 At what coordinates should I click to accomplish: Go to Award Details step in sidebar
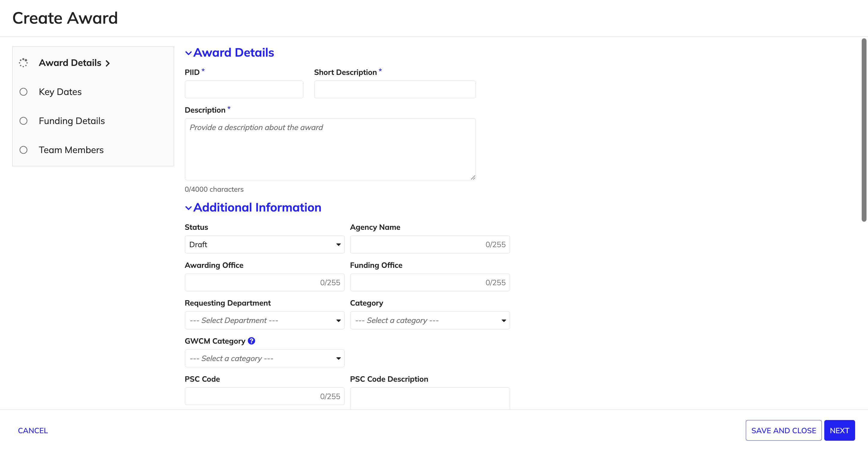pyautogui.click(x=70, y=63)
